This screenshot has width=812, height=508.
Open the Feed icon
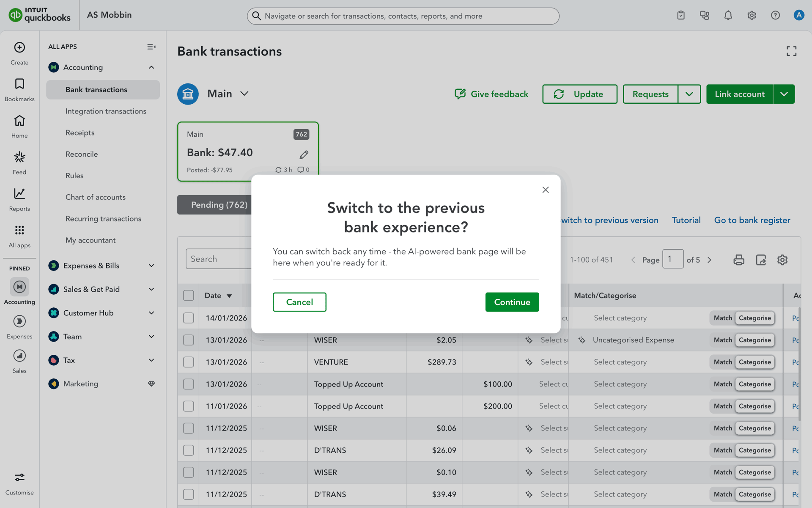19,157
